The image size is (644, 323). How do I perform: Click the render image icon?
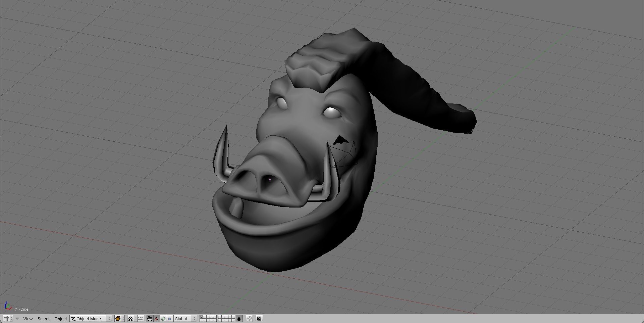click(x=259, y=319)
